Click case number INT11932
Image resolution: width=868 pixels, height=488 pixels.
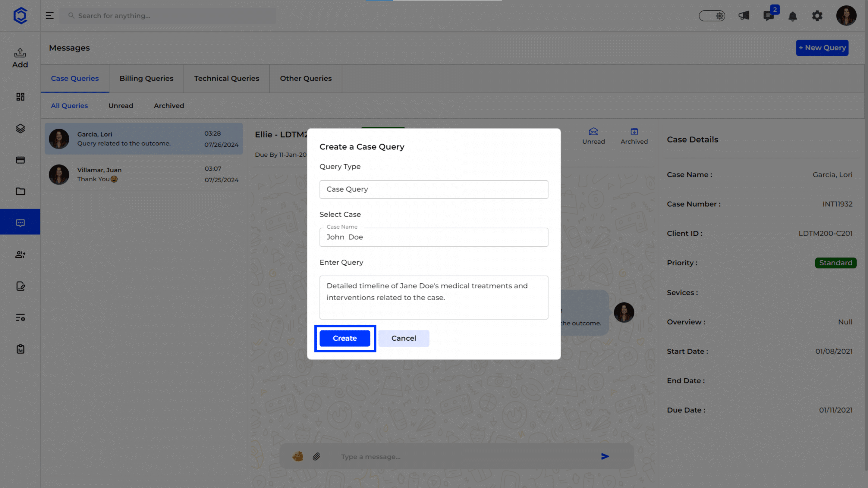pos(837,204)
